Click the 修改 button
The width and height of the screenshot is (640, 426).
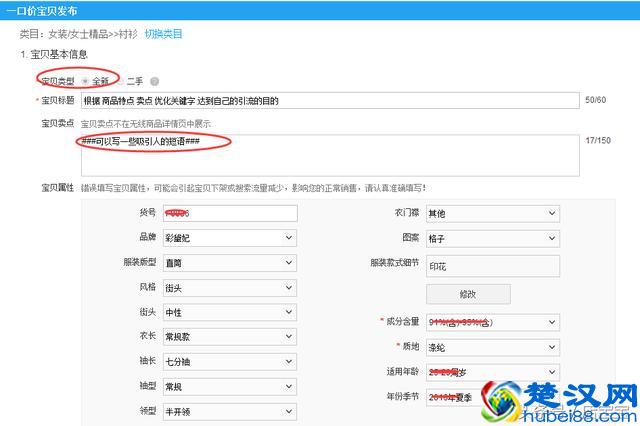[468, 294]
